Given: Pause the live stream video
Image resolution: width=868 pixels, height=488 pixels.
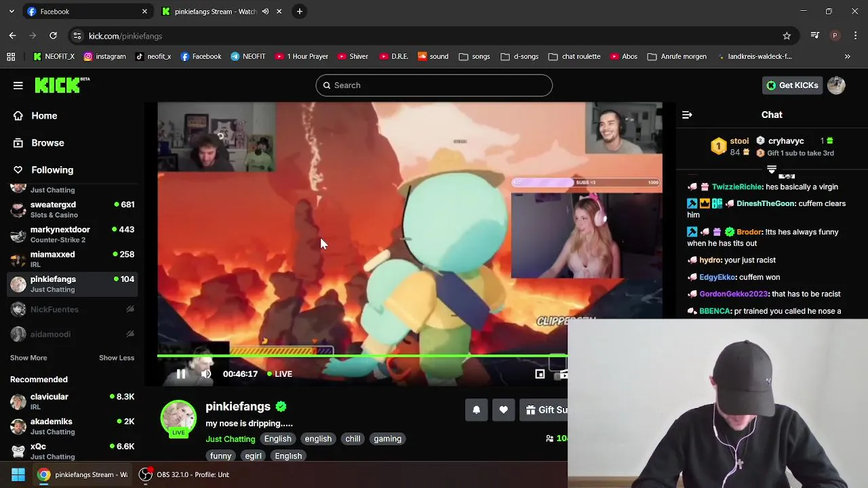Looking at the screenshot, I should [x=181, y=374].
